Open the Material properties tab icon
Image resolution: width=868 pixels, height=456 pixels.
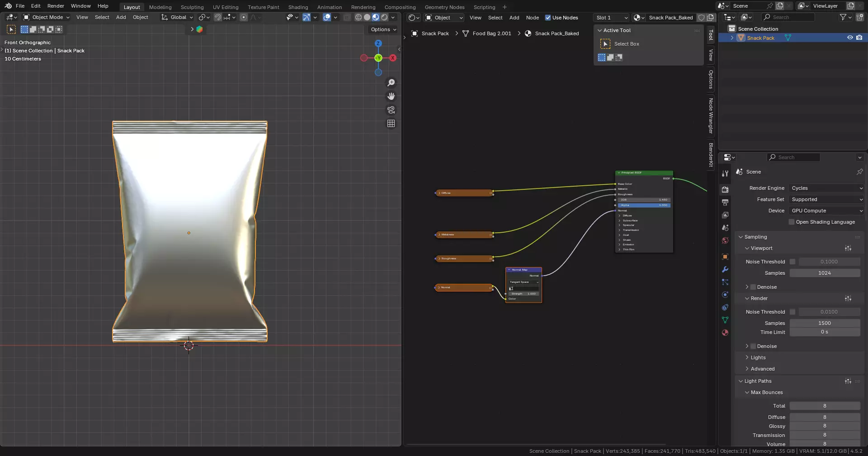[725, 333]
